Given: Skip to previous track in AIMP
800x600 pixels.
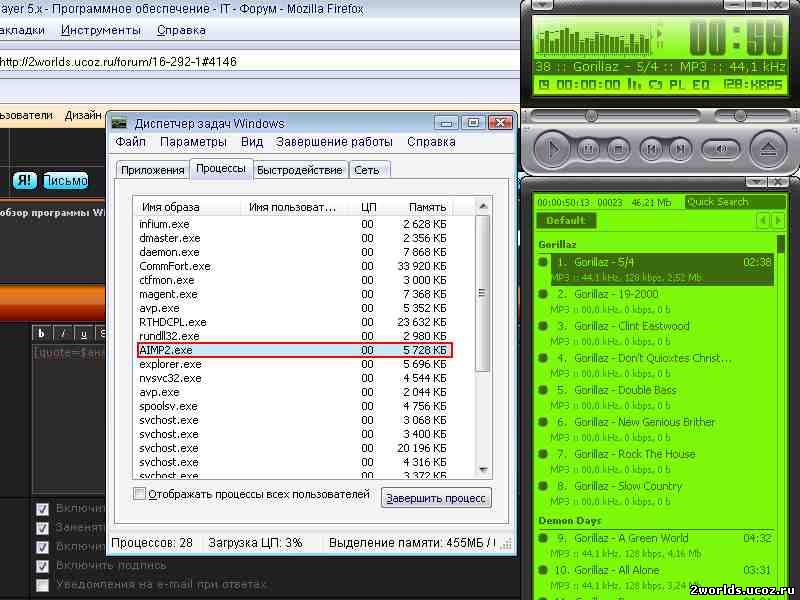Looking at the screenshot, I should click(x=652, y=149).
